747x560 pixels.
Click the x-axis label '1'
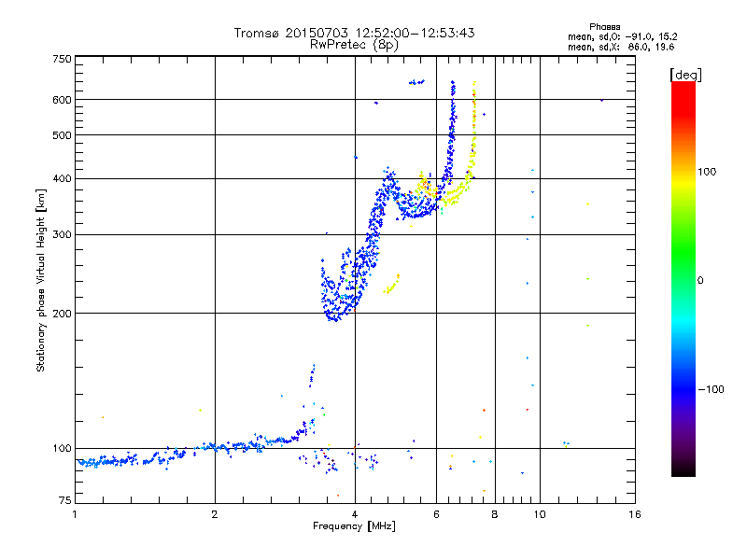pos(75,514)
